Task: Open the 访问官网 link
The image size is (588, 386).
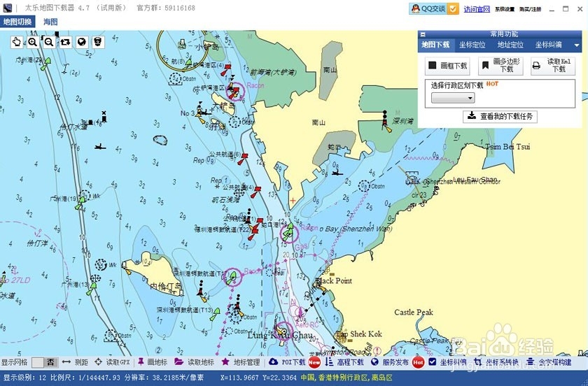Action: pos(477,9)
